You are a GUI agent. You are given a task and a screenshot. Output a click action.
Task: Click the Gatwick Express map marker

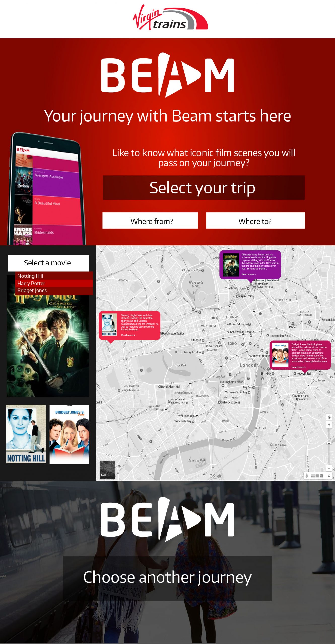tap(219, 402)
